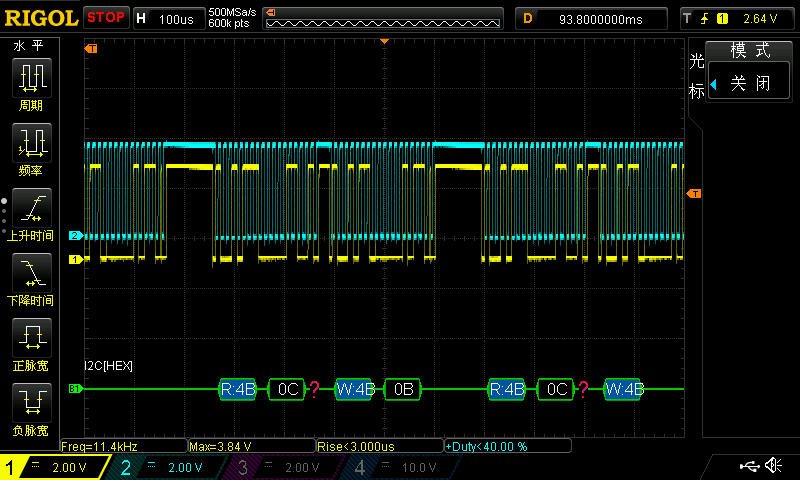Viewport: 800px width, 480px height.
Task: Toggle the speaker sound icon
Action: click(774, 466)
